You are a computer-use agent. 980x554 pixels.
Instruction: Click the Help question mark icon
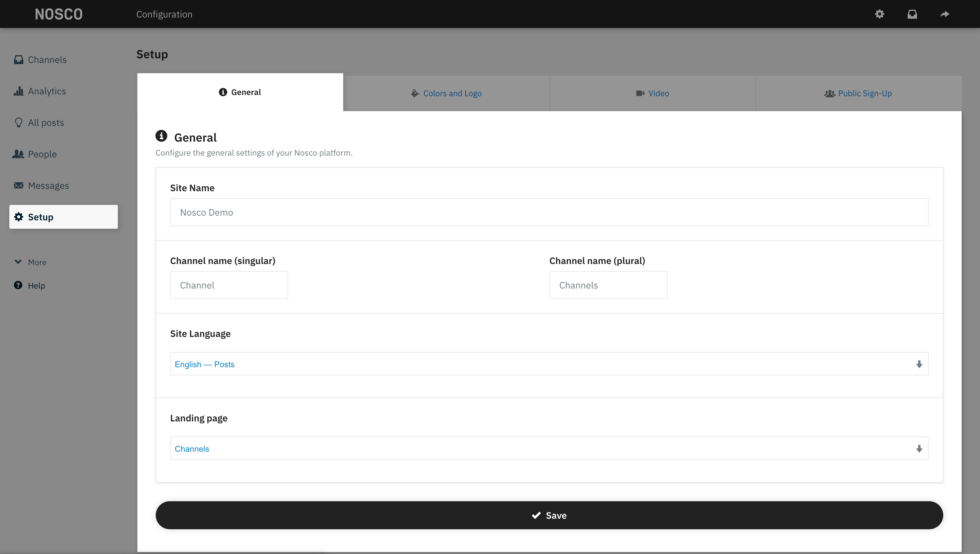pos(18,285)
